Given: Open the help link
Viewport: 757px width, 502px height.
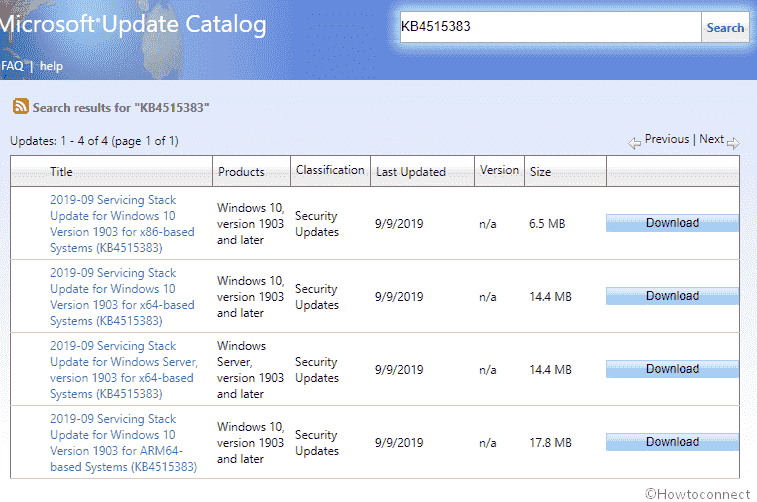Looking at the screenshot, I should click(51, 66).
